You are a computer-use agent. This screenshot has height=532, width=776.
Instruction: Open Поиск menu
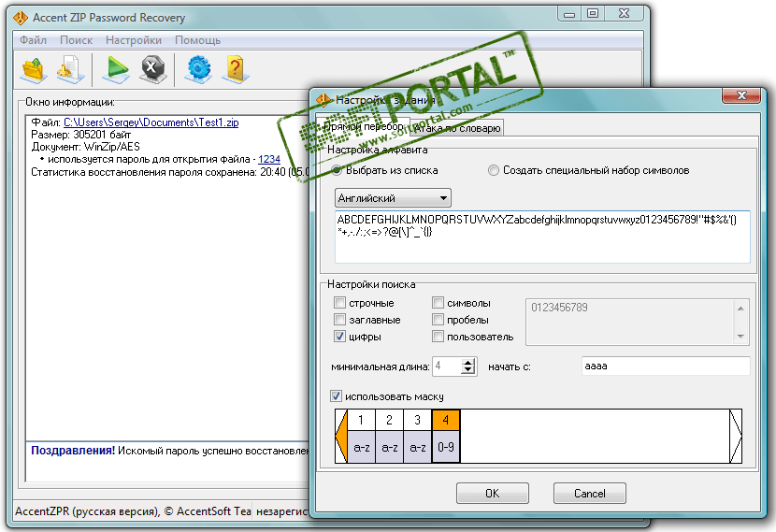[x=77, y=40]
